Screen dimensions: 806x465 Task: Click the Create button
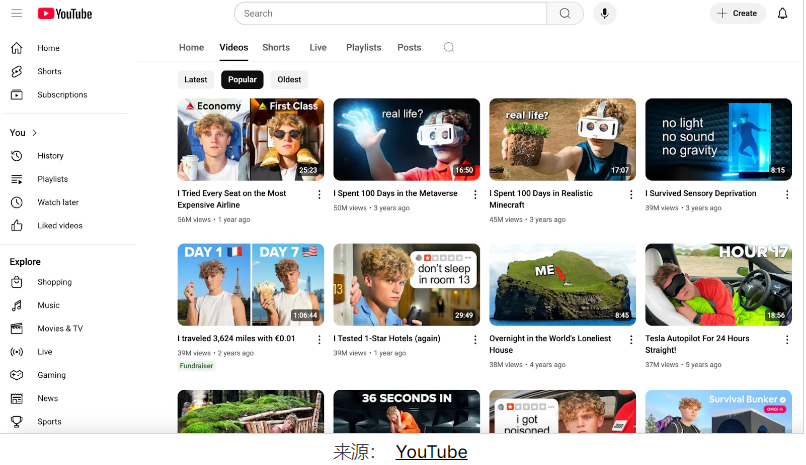click(737, 13)
